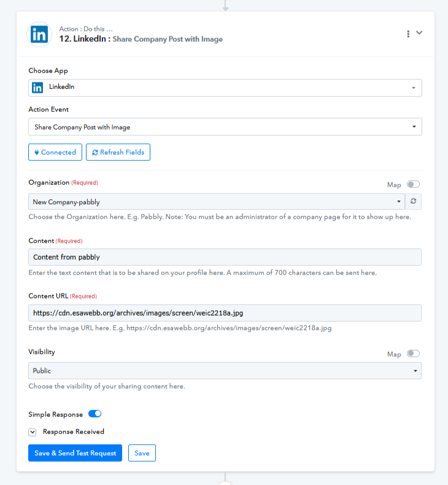Click the 700 characters hint text
This screenshot has width=448, height=485.
pyautogui.click(x=203, y=273)
